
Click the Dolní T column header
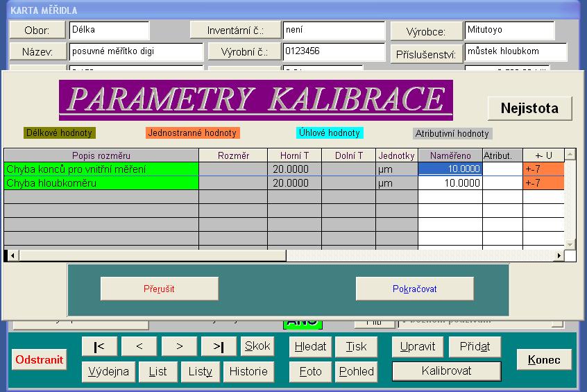point(348,155)
